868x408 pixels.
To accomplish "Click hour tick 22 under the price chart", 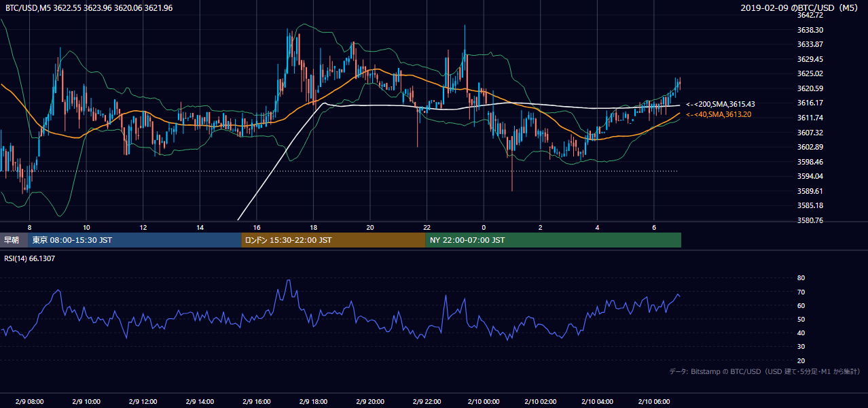I will [427, 227].
